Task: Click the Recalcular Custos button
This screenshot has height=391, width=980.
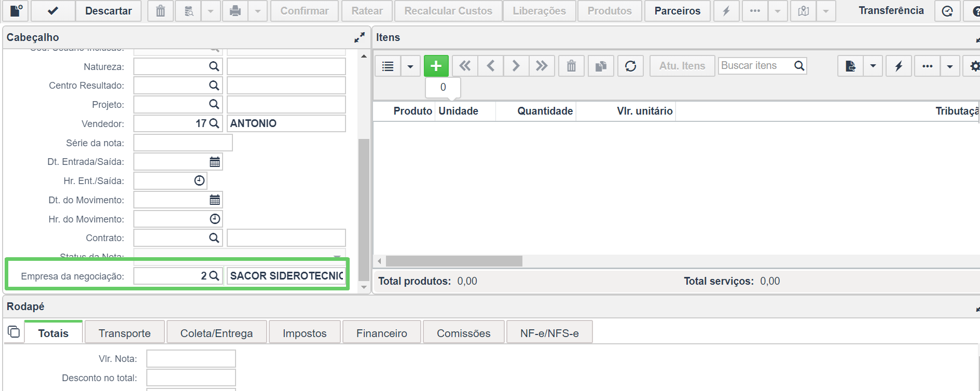Action: [448, 10]
